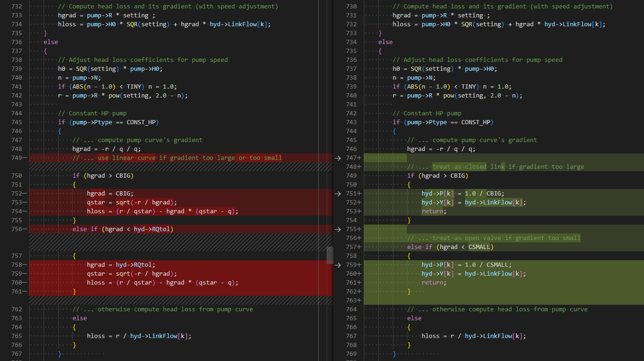The width and height of the screenshot is (644, 361).
Task: Click the revert arrow beside line 759+
Action: click(337, 265)
